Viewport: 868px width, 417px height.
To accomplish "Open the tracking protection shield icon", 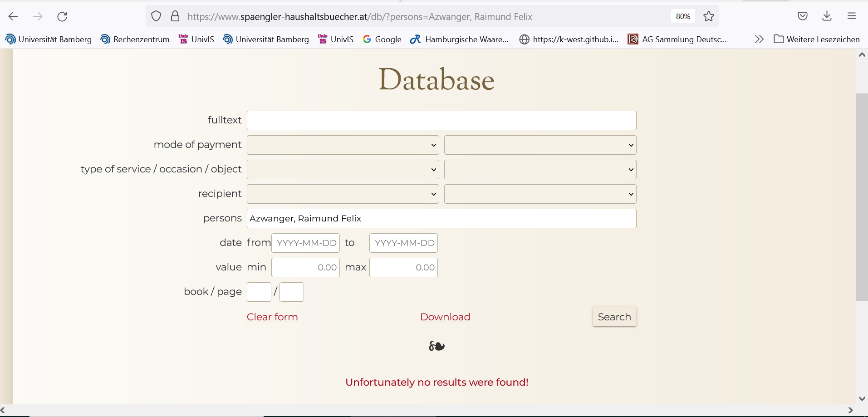I will click(156, 17).
